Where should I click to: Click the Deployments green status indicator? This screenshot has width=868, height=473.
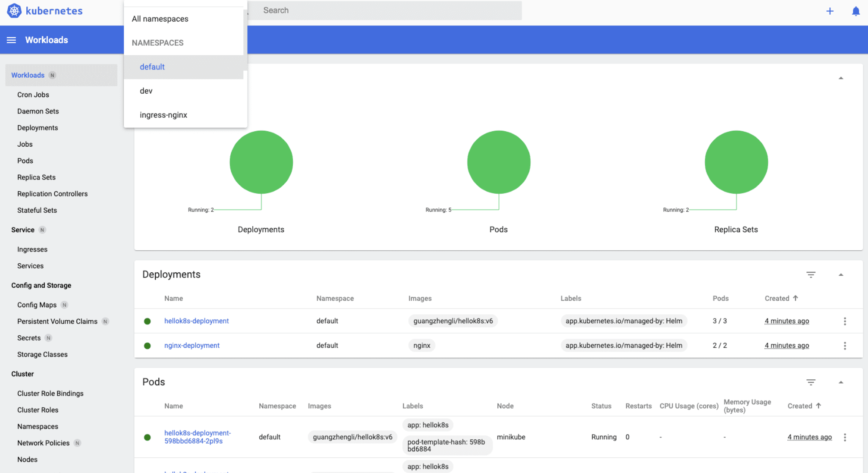149,320
